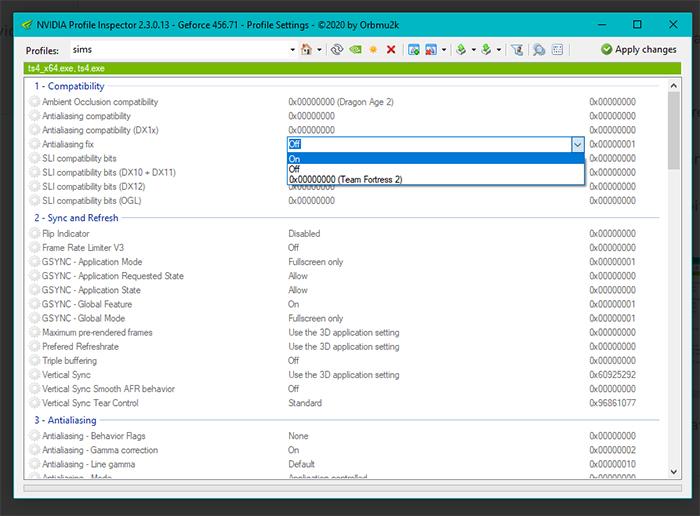Click the scroll down arrow of settings list
700x516 pixels.
pyautogui.click(x=674, y=471)
